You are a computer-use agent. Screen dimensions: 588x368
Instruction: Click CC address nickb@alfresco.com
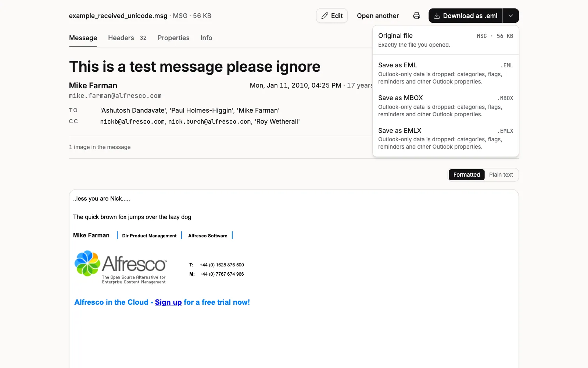(132, 121)
